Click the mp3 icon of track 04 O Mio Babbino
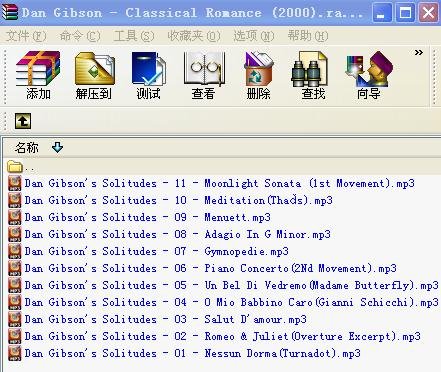This screenshot has width=441, height=372. coord(15,302)
